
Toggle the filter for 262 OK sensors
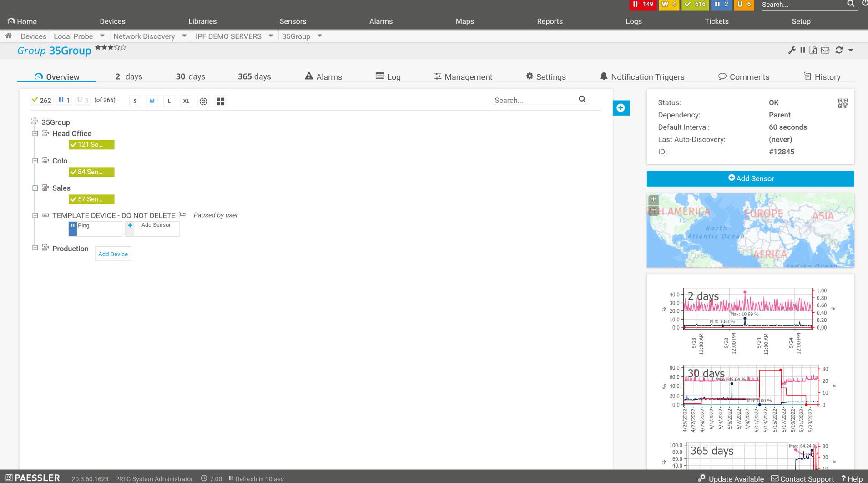pyautogui.click(x=41, y=100)
